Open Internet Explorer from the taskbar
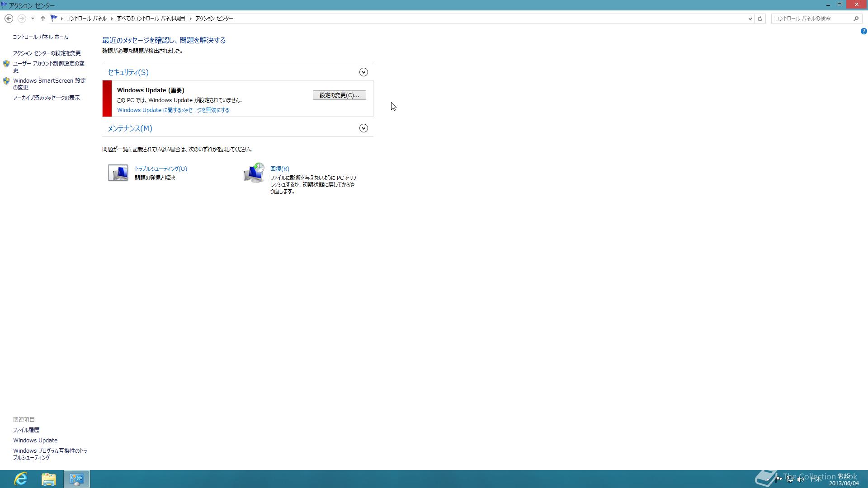This screenshot has height=488, width=868. [x=21, y=479]
